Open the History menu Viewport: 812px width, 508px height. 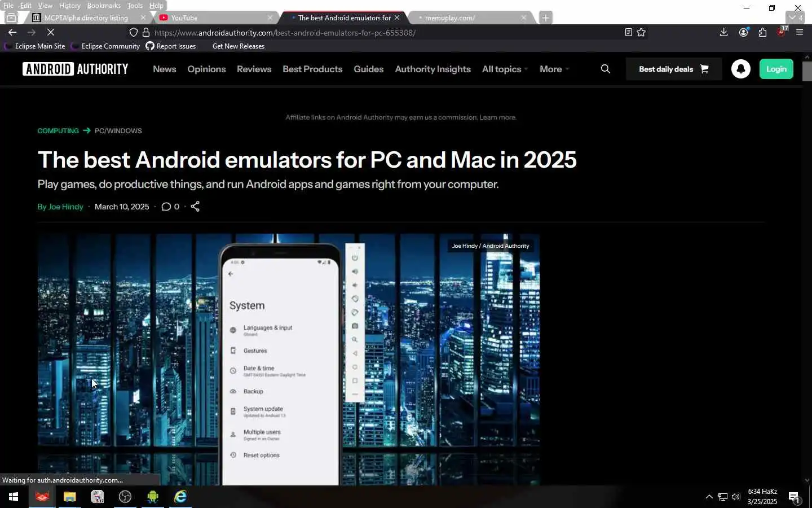click(69, 5)
